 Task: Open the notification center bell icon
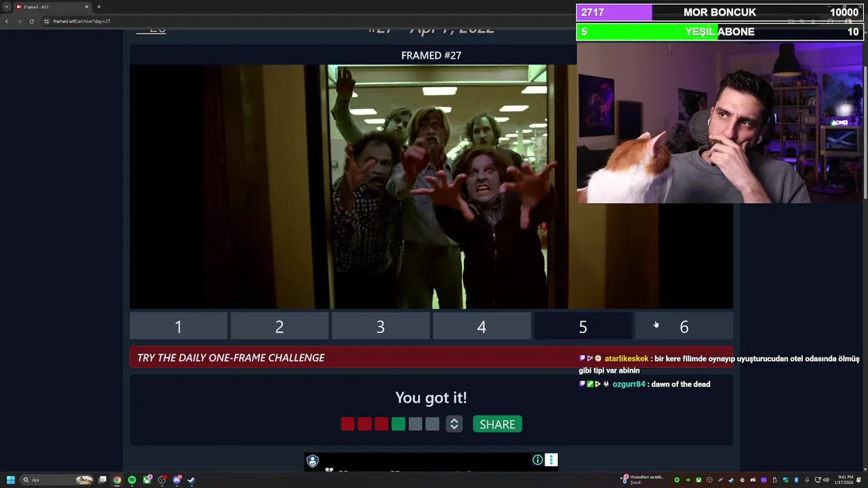click(859, 480)
